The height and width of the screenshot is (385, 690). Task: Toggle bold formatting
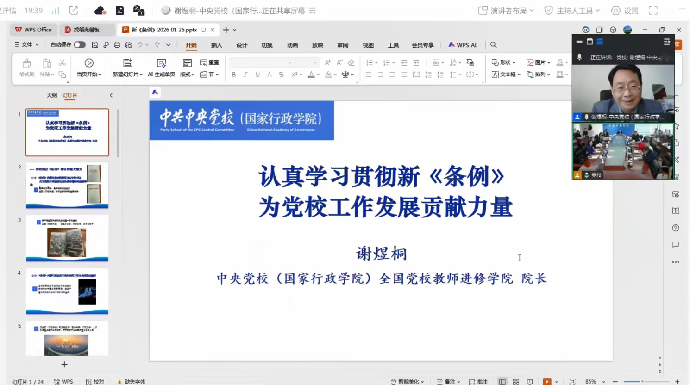(234, 75)
